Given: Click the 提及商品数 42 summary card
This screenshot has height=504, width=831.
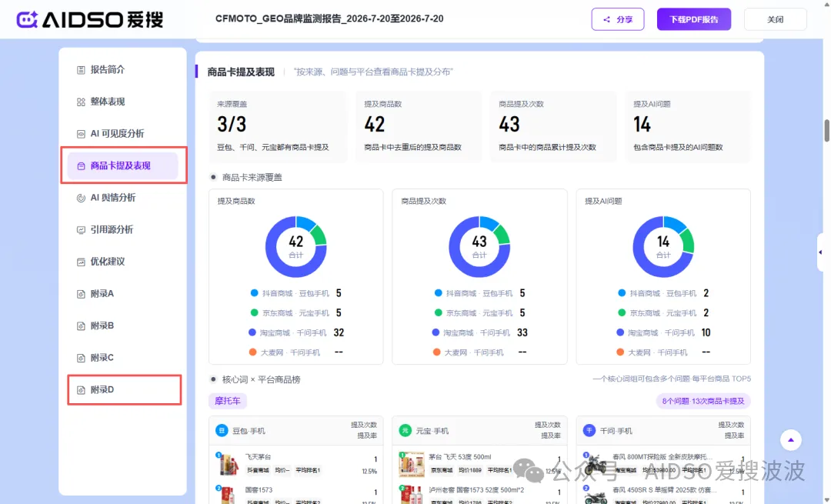Looking at the screenshot, I should point(419,126).
